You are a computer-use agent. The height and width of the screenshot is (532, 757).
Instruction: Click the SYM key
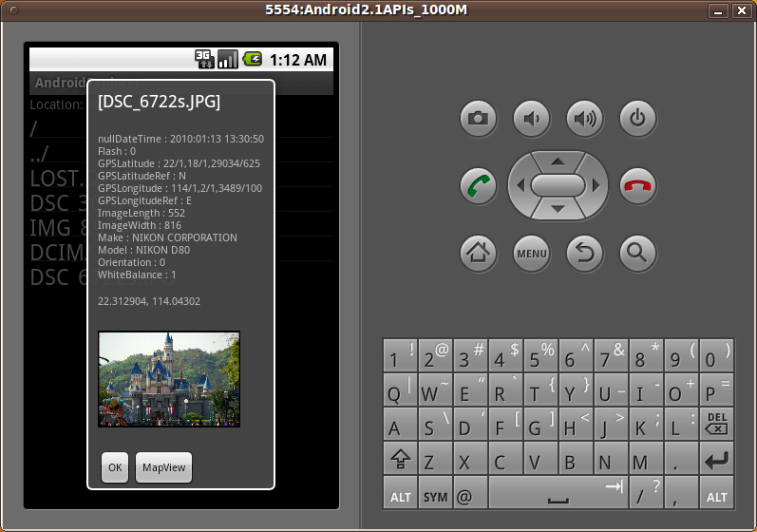click(435, 492)
